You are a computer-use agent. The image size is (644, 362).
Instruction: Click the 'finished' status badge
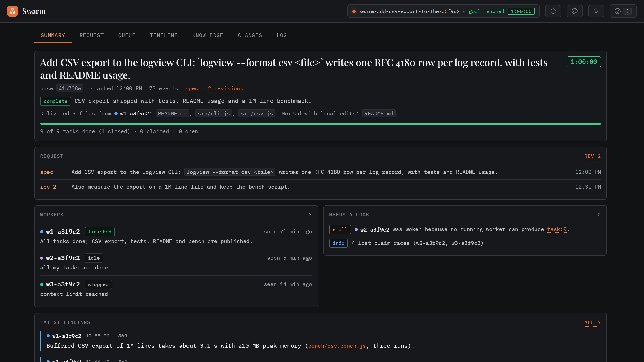(100, 232)
